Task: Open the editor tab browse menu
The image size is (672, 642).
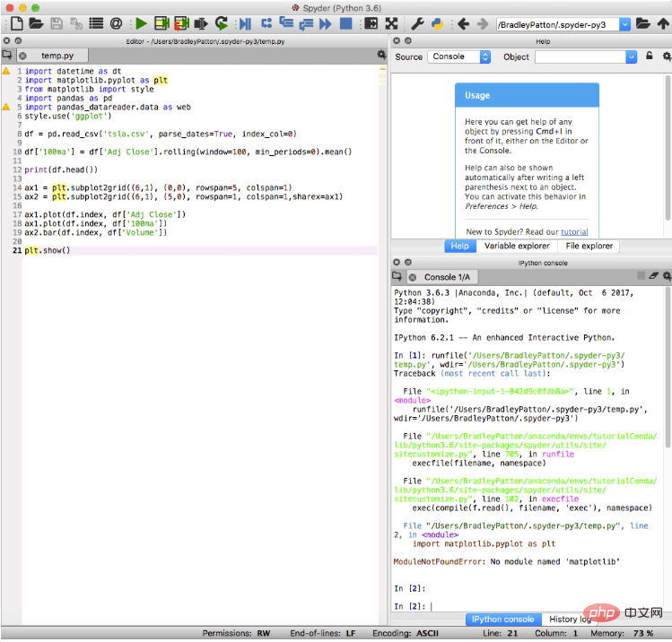Action: click(7, 56)
